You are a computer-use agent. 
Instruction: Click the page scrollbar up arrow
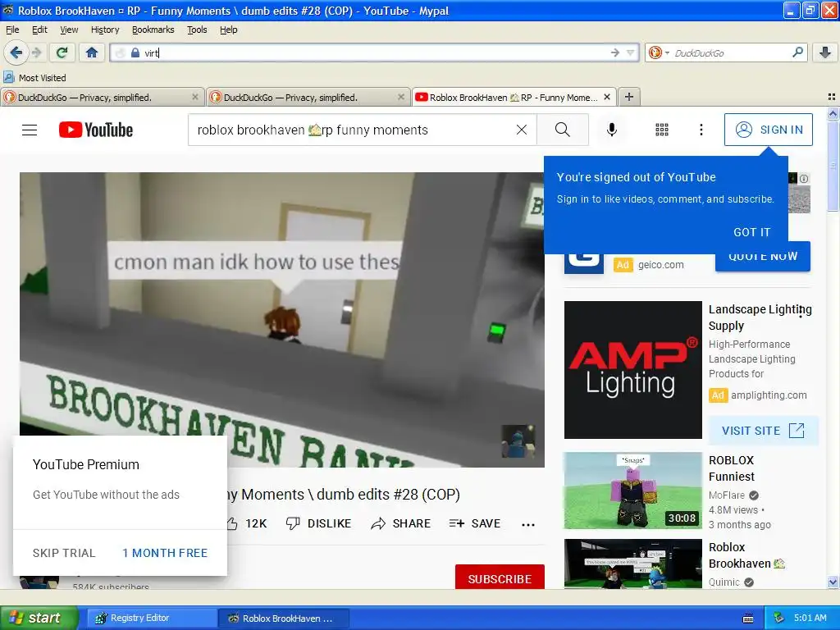click(x=833, y=113)
